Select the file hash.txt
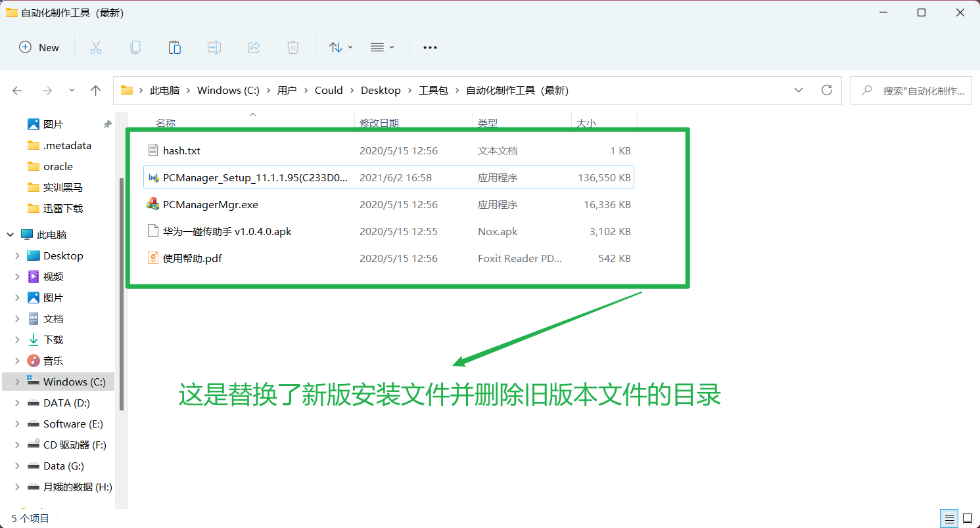 pos(388,150)
